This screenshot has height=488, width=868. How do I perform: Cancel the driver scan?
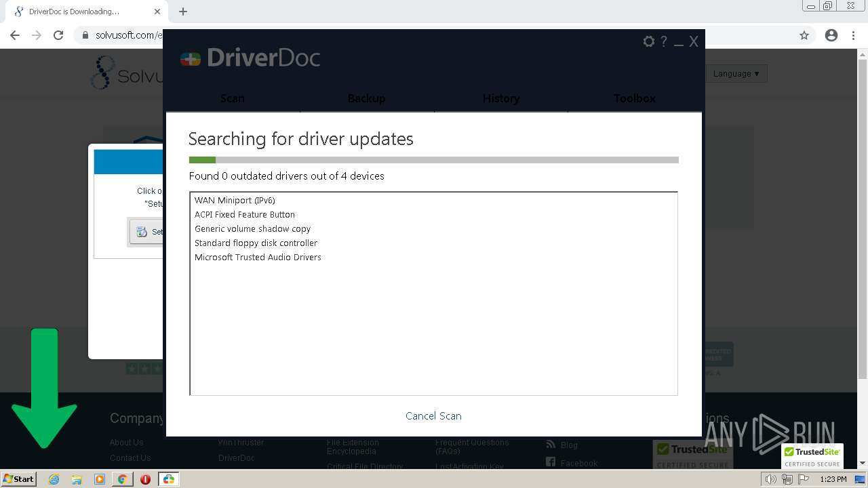click(x=433, y=415)
